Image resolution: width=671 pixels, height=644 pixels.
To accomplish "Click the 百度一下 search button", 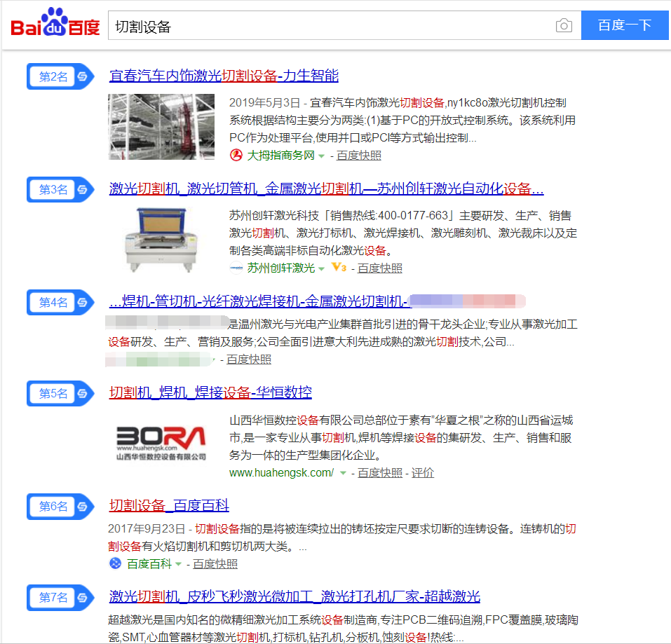I will click(625, 26).
